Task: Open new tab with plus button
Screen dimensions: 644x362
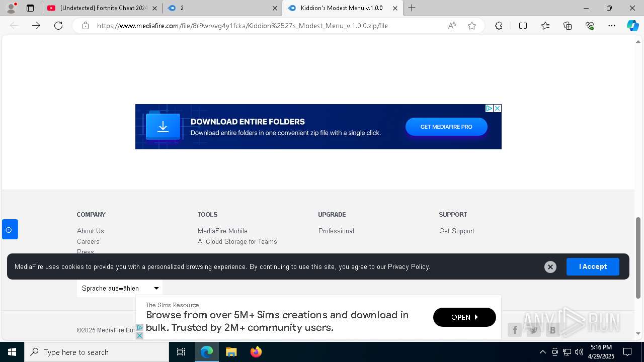Action: [x=412, y=8]
